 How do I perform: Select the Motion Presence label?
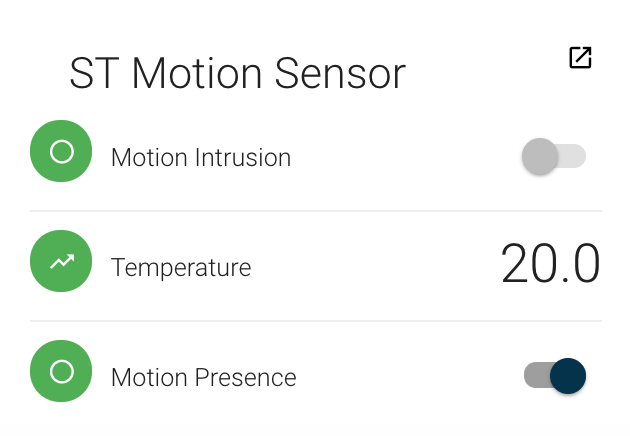tap(204, 378)
